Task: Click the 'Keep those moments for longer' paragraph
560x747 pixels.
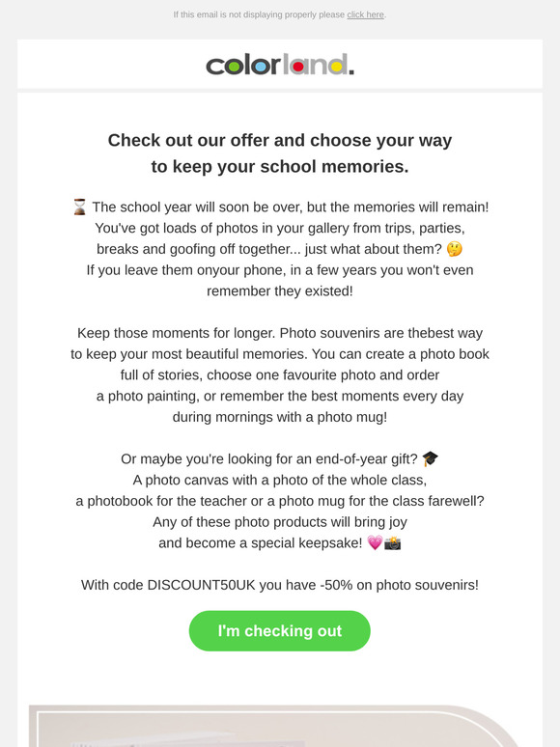Action: point(280,374)
